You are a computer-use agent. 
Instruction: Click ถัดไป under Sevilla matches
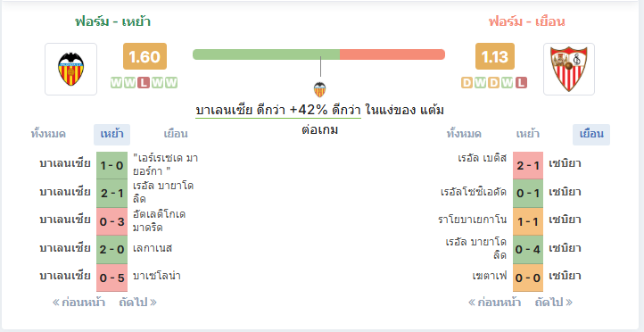point(553,303)
